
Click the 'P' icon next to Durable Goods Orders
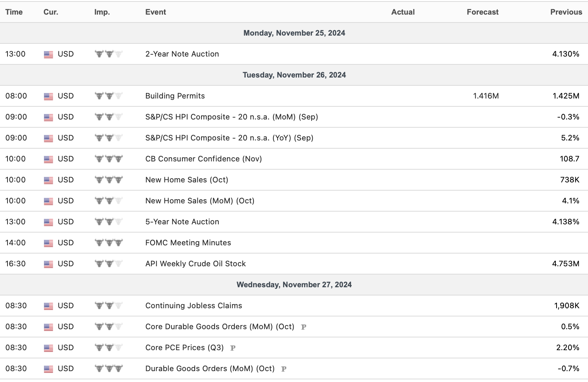click(x=284, y=369)
